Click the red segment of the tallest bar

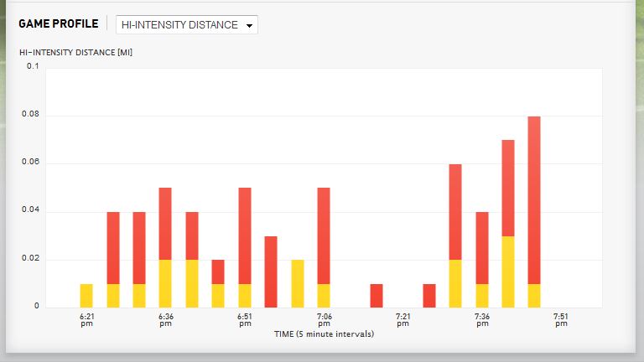tap(533, 199)
